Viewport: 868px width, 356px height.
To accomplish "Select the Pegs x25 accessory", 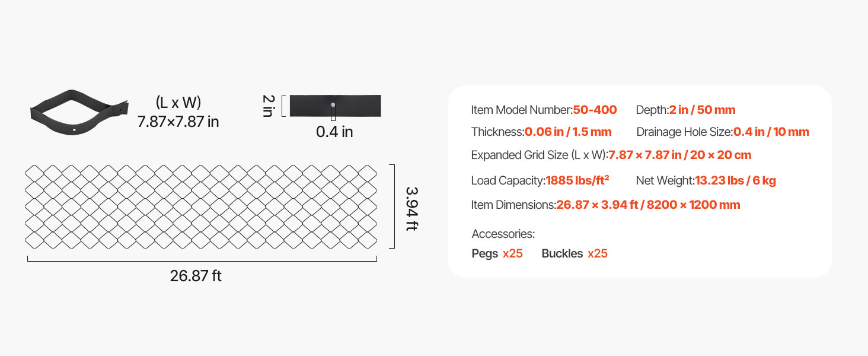I will point(497,253).
